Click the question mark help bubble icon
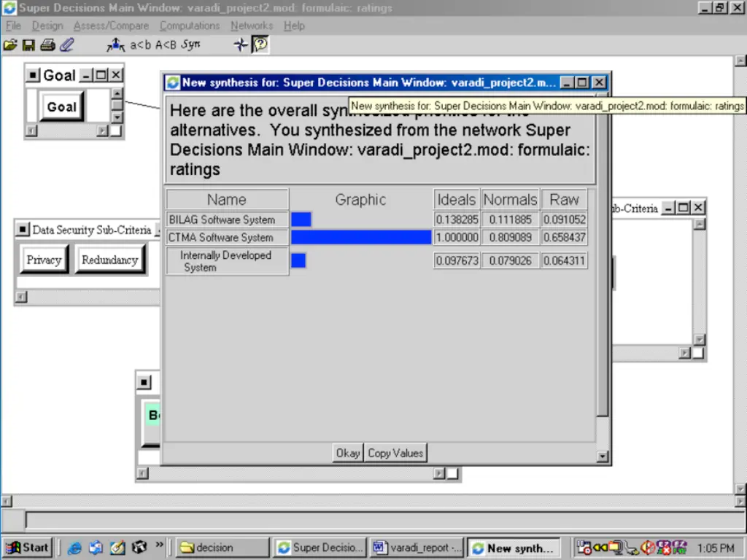 [x=260, y=44]
